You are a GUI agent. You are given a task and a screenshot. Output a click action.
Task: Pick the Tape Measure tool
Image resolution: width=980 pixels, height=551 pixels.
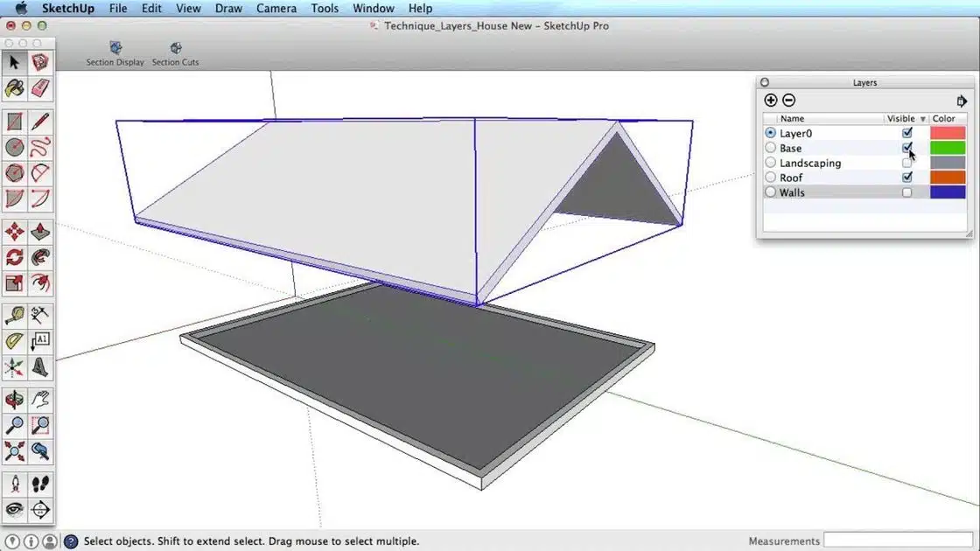pyautogui.click(x=15, y=315)
